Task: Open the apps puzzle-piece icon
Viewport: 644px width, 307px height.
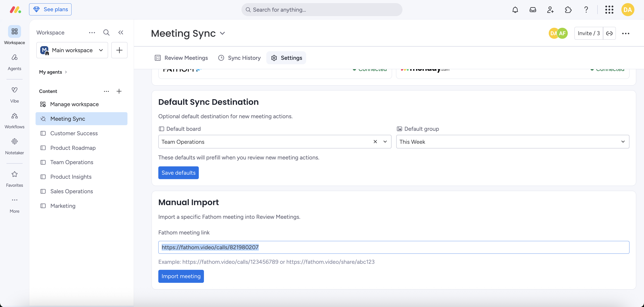Action: pos(568,10)
